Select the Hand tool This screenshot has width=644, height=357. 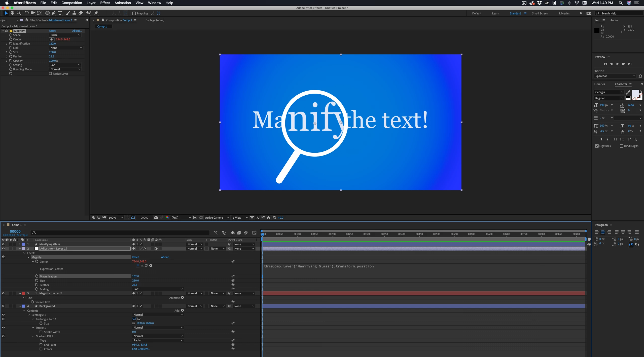[12, 13]
